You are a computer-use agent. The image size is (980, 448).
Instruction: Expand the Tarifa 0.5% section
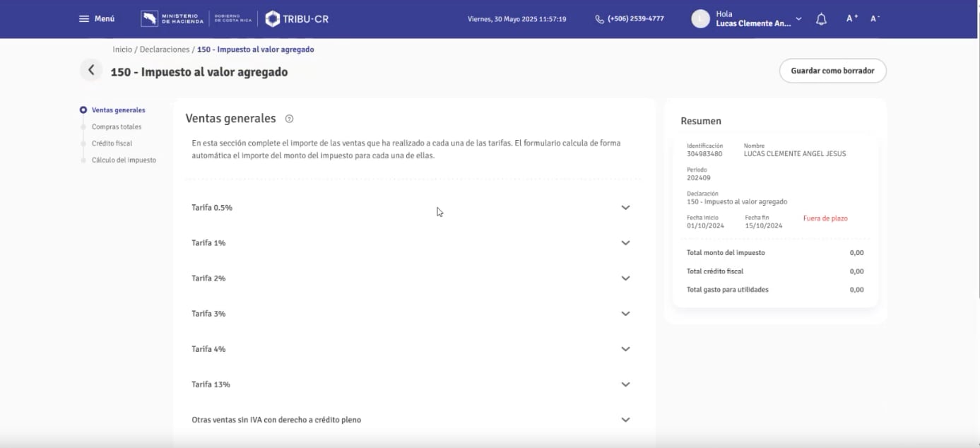[x=625, y=207]
